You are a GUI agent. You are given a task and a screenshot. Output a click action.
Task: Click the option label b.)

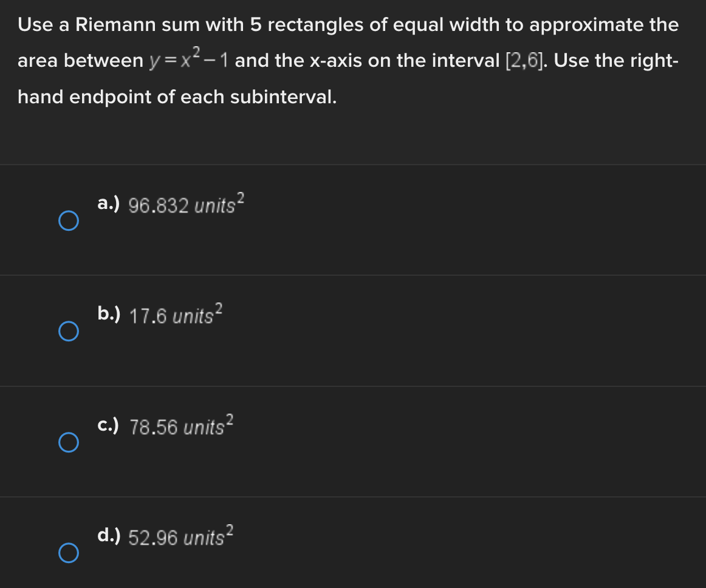[109, 315]
